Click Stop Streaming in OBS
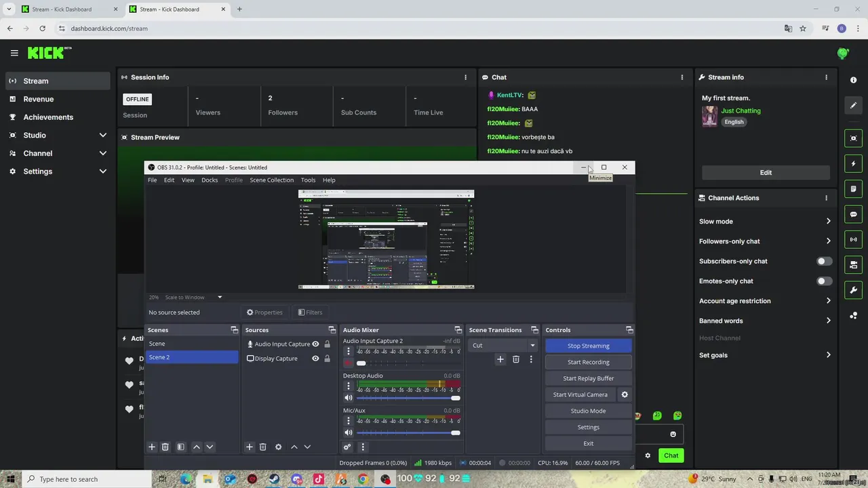The image size is (868, 488). [589, 346]
